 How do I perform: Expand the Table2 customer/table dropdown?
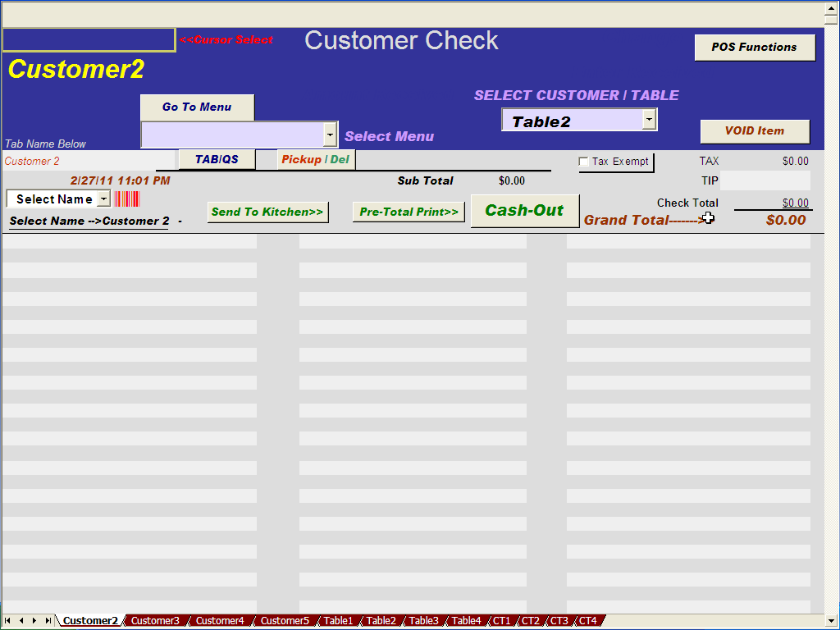649,120
